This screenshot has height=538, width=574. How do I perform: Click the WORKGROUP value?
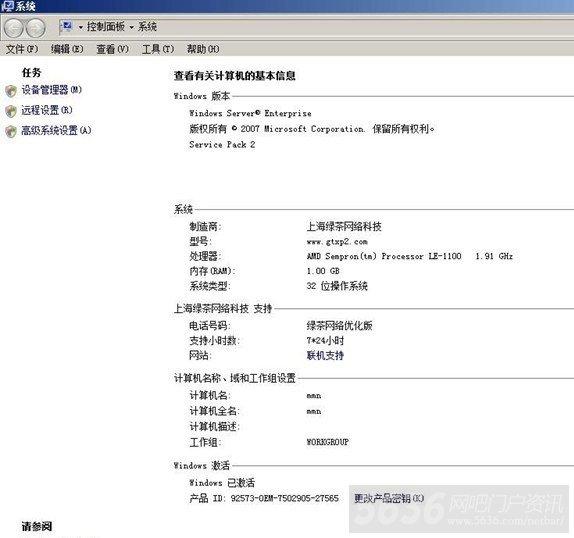point(328,442)
